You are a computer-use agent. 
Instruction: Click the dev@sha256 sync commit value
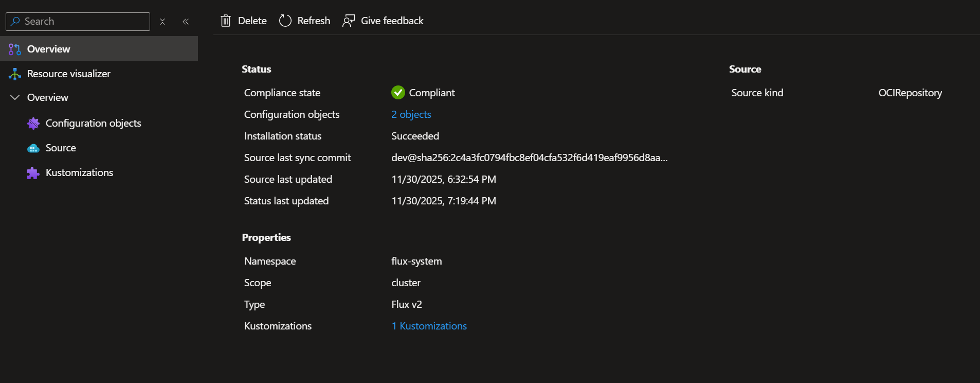click(530, 158)
